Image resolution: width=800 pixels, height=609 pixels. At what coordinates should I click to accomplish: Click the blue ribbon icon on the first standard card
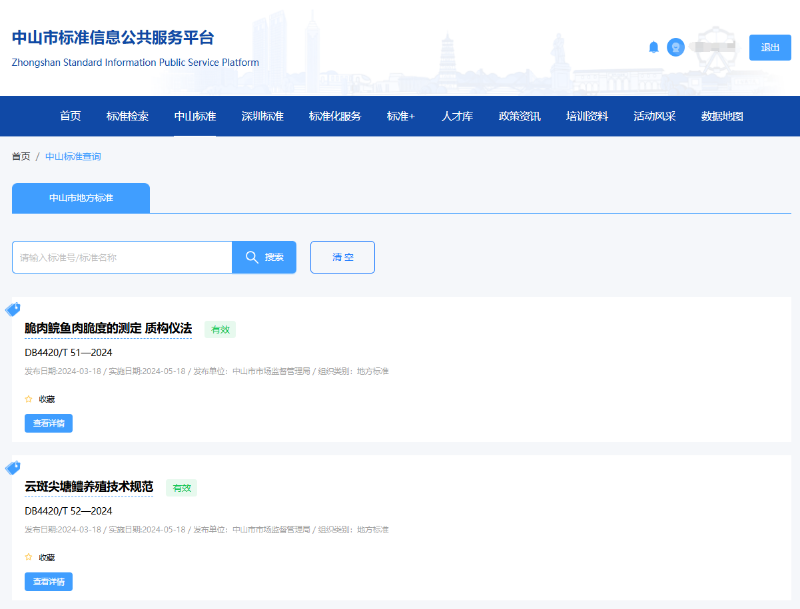click(x=10, y=309)
